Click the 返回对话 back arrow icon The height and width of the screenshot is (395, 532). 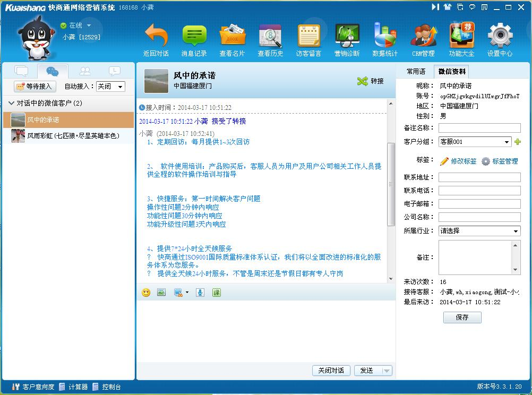click(x=156, y=36)
